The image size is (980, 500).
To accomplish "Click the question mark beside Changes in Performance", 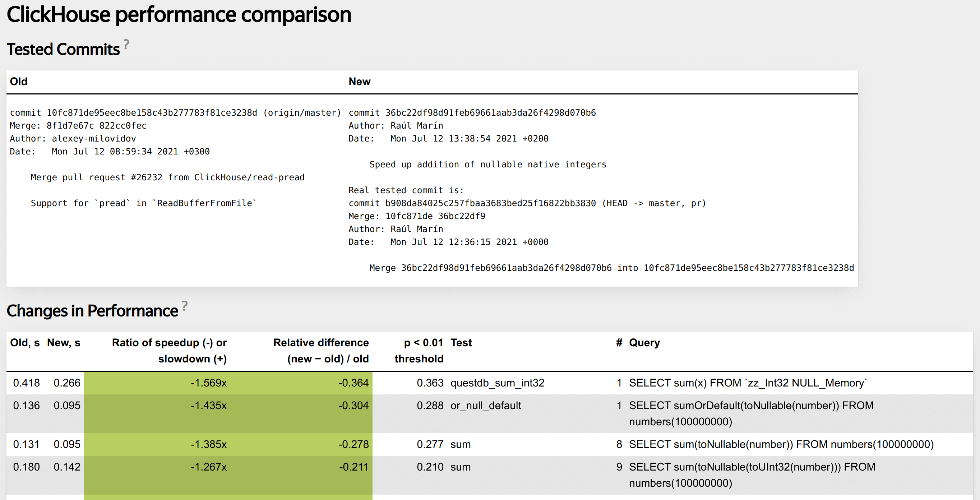I will tap(185, 306).
